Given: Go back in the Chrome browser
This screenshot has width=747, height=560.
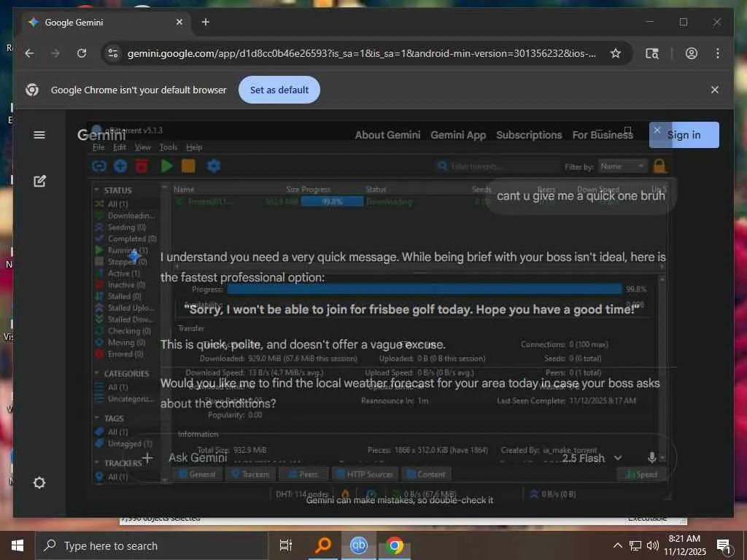Looking at the screenshot, I should (29, 53).
